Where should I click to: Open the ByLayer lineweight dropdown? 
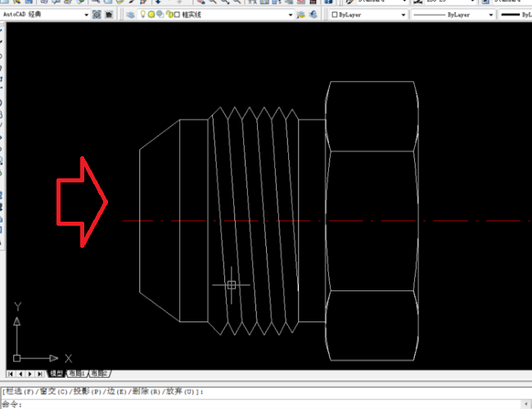pos(516,15)
